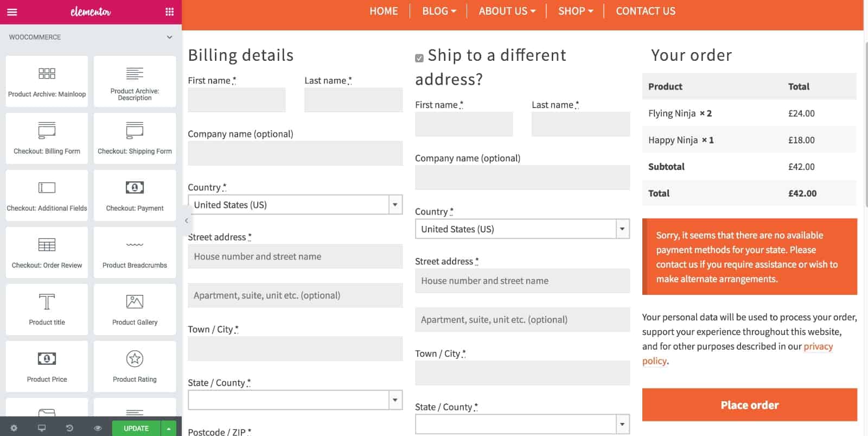This screenshot has height=436, width=868.
Task: Focus shipping Town / City field
Action: [x=522, y=373]
